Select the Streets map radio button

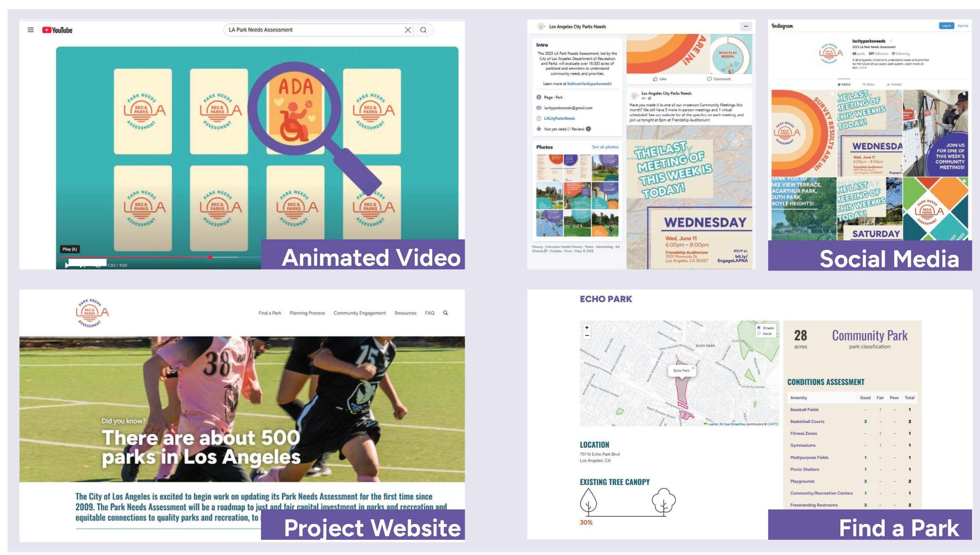pyautogui.click(x=759, y=327)
